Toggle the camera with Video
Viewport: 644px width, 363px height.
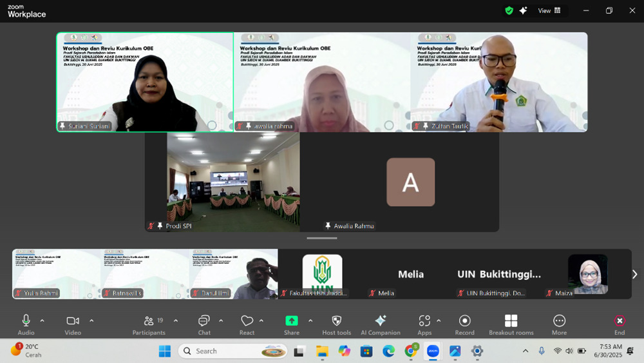click(x=73, y=321)
